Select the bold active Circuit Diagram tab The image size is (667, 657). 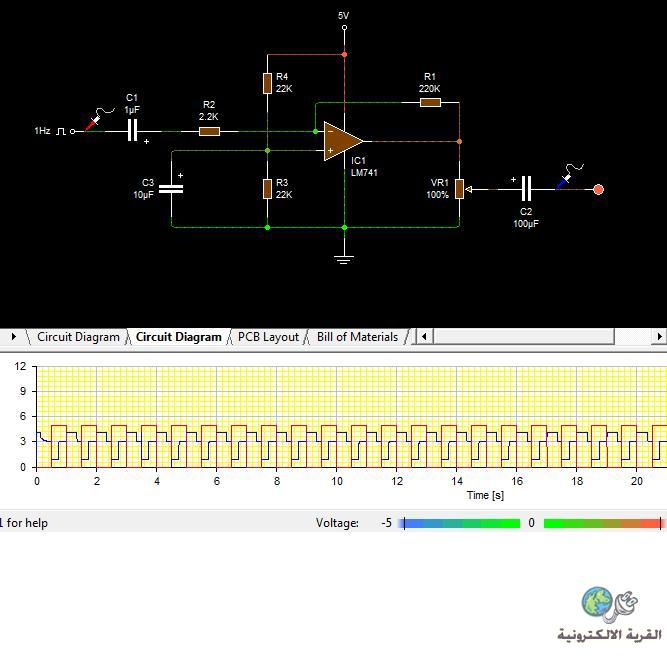point(179,337)
